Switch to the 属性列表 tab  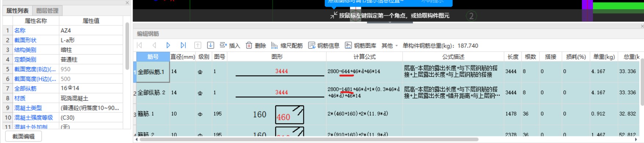(17, 11)
